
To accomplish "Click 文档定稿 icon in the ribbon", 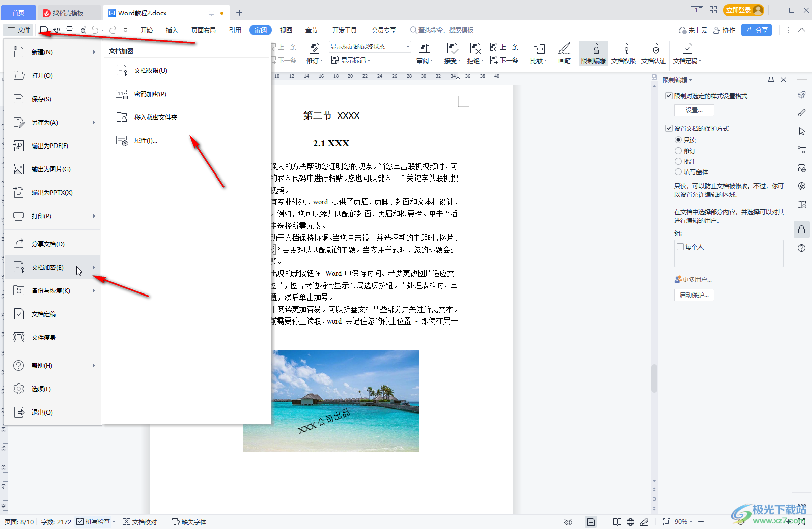I will pyautogui.click(x=687, y=48).
